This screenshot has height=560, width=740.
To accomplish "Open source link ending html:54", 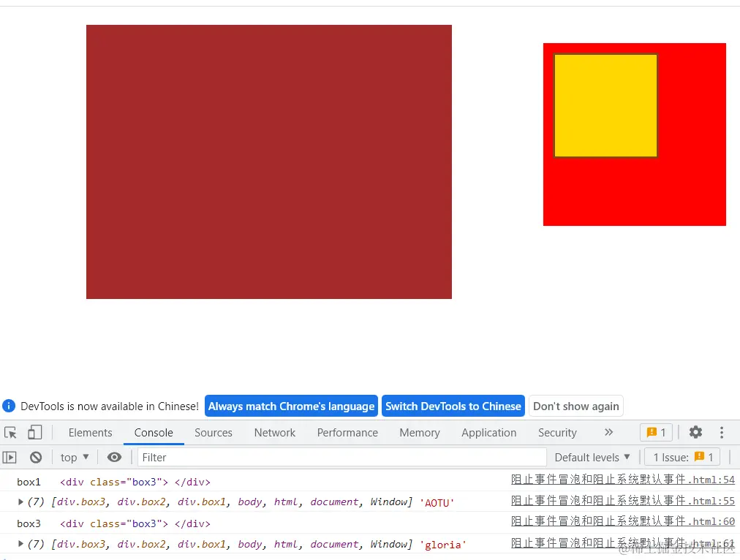I will coord(623,480).
